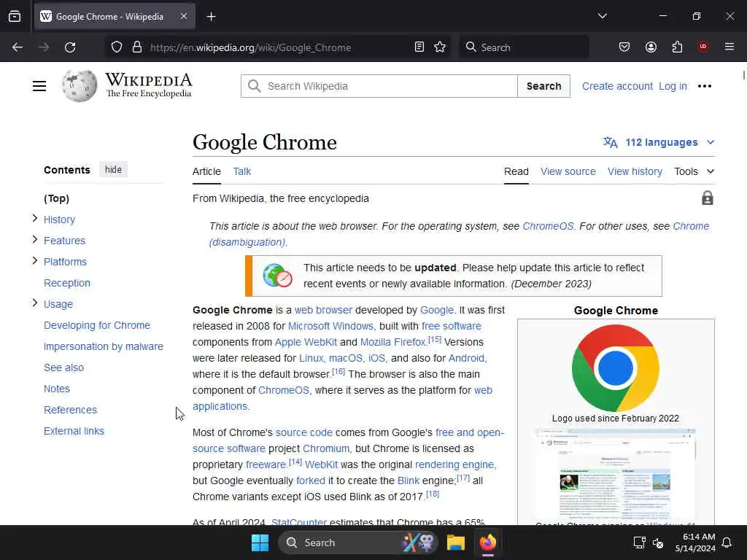This screenshot has height=560, width=747.
Task: Expand the Features section in Contents
Action: click(35, 239)
